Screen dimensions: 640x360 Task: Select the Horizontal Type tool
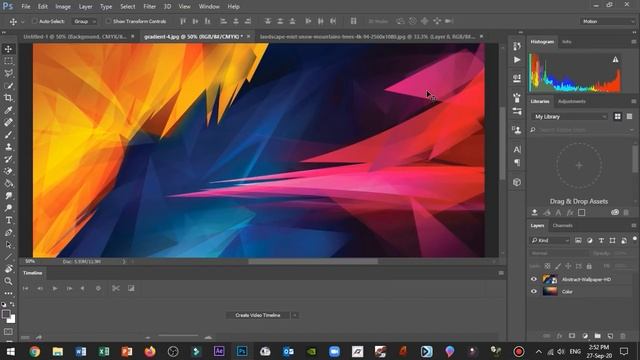coord(8,220)
